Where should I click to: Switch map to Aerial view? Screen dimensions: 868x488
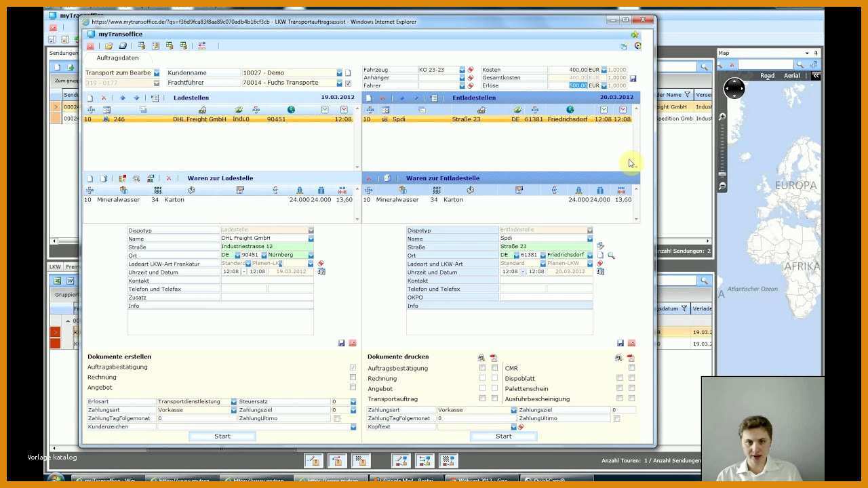coord(791,76)
